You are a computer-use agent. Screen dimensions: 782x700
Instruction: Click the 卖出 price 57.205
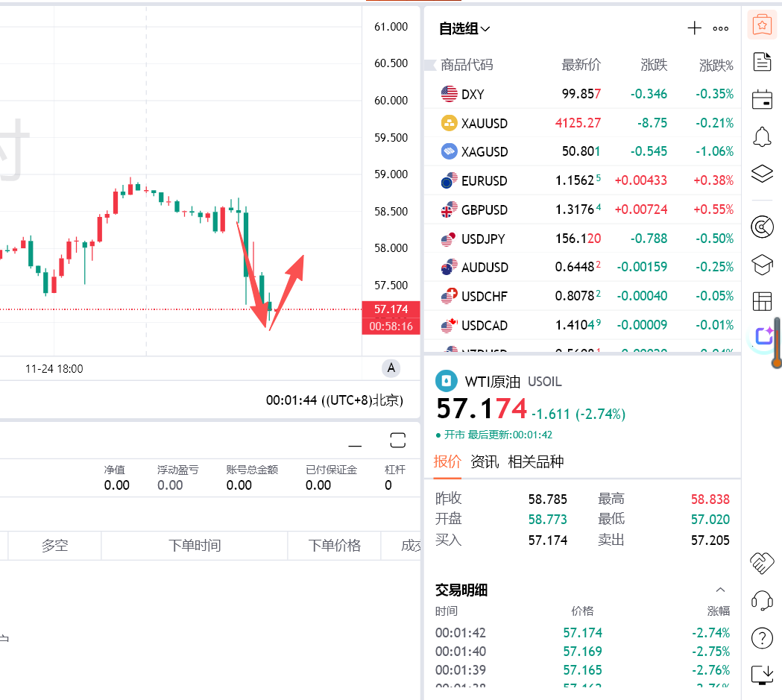pyautogui.click(x=710, y=540)
